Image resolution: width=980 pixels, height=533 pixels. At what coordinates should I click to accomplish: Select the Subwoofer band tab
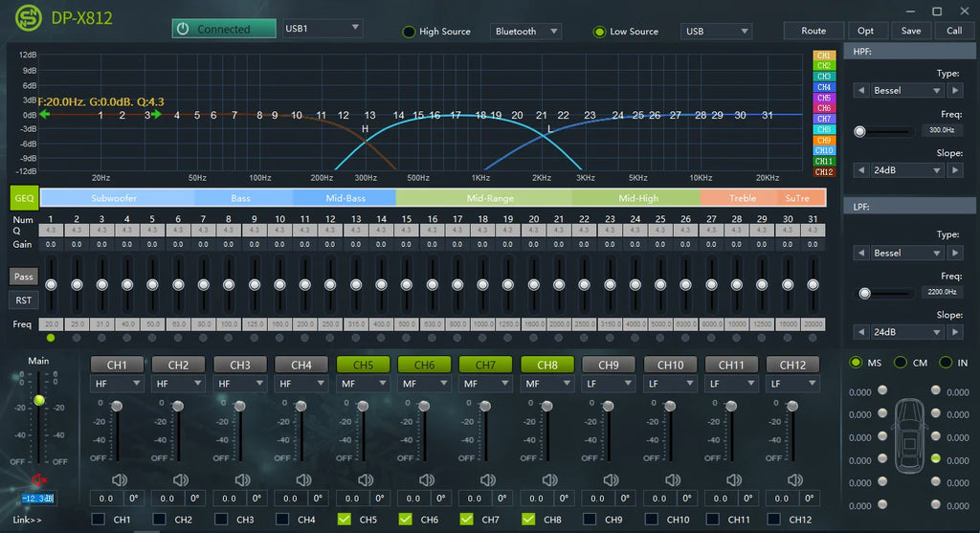click(x=114, y=198)
